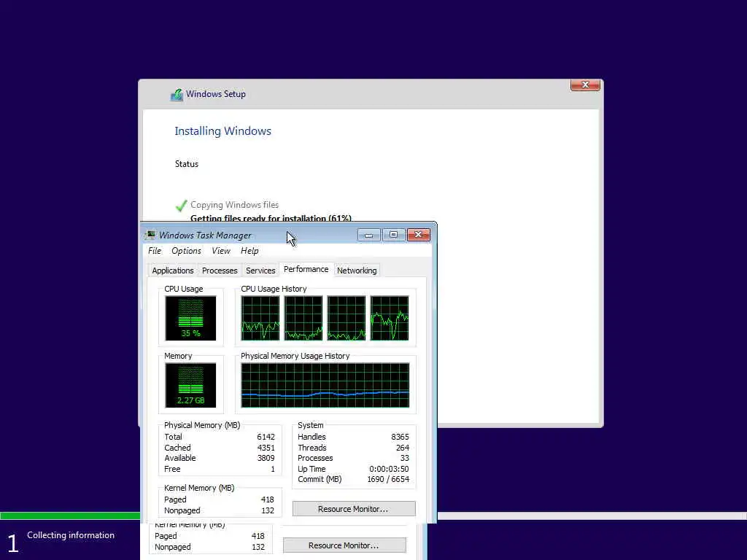Click the Windows Task Manager title text
The image size is (747, 560).
pos(205,236)
